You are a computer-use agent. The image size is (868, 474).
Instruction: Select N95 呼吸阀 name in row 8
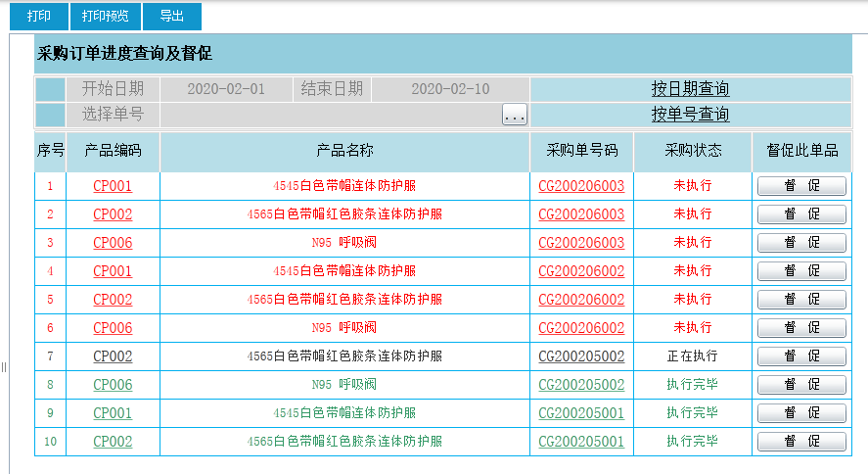click(x=344, y=384)
